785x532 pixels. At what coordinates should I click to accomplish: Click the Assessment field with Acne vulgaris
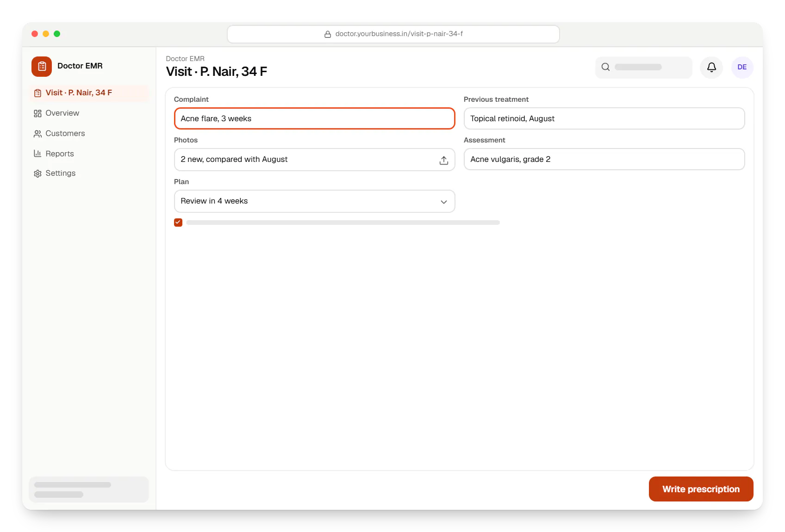click(x=604, y=159)
